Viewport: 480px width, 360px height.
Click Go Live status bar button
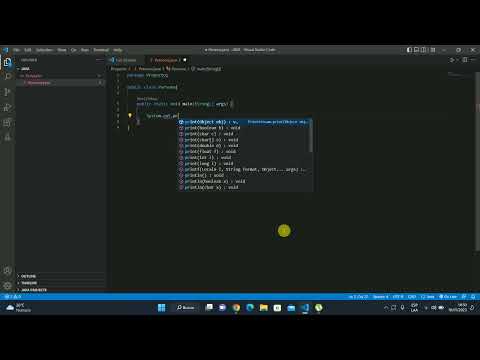point(448,297)
